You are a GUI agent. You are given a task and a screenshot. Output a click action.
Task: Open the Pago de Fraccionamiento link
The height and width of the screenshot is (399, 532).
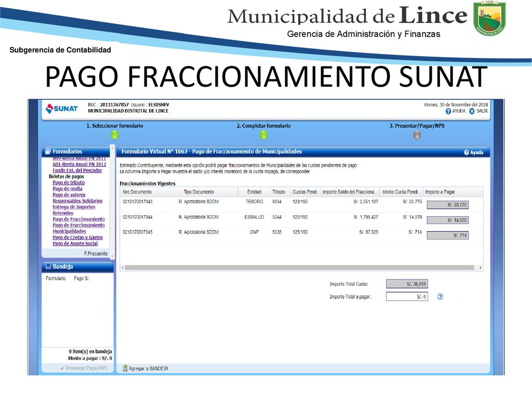pyautogui.click(x=78, y=219)
